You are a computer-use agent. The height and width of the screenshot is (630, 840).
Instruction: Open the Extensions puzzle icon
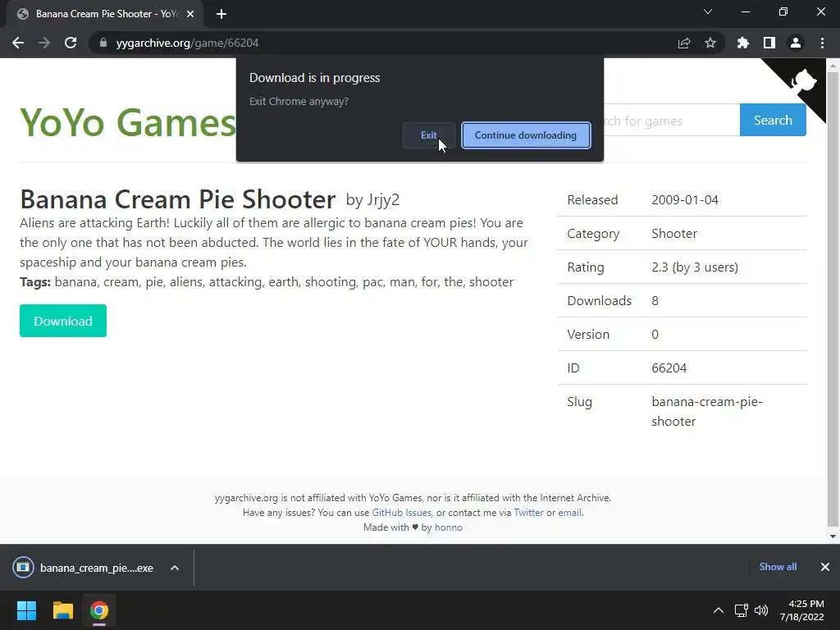click(742, 43)
